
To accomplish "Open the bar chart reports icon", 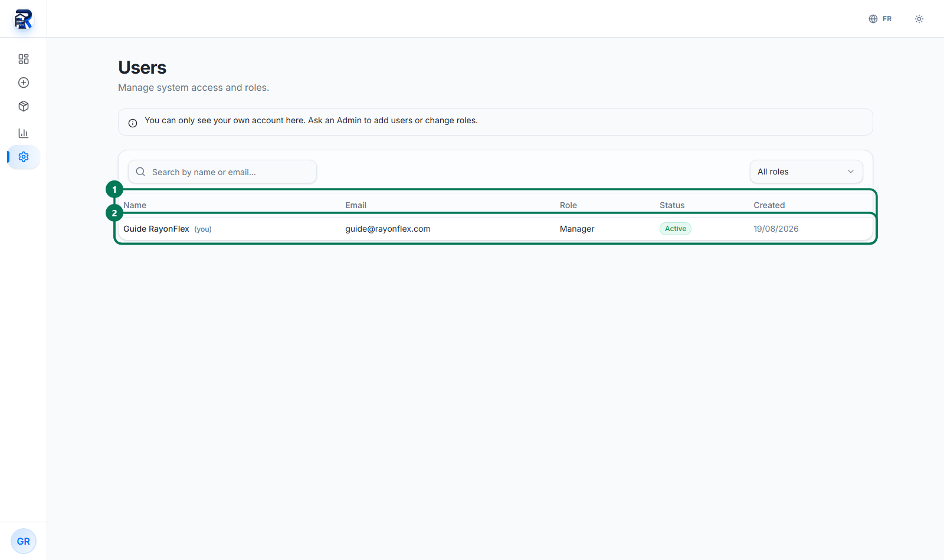I will tap(24, 133).
